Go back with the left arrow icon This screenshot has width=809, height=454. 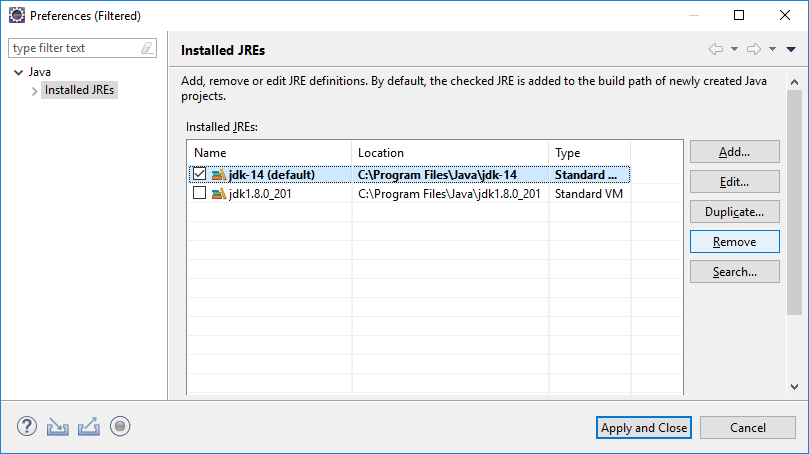(x=716, y=49)
